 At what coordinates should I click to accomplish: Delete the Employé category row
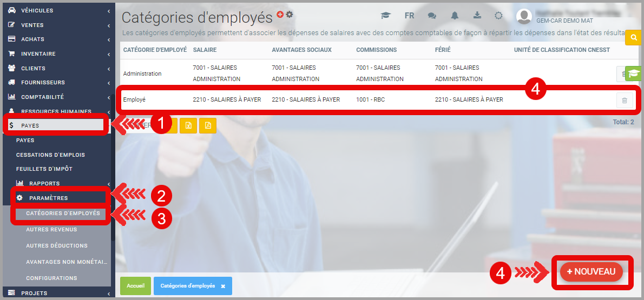pyautogui.click(x=624, y=100)
